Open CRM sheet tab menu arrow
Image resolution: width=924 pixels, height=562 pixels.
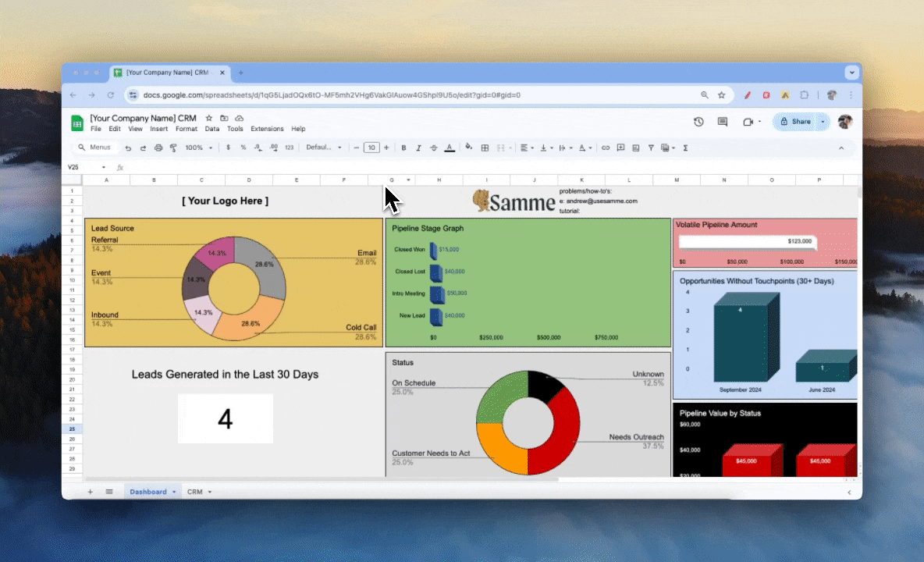[210, 492]
